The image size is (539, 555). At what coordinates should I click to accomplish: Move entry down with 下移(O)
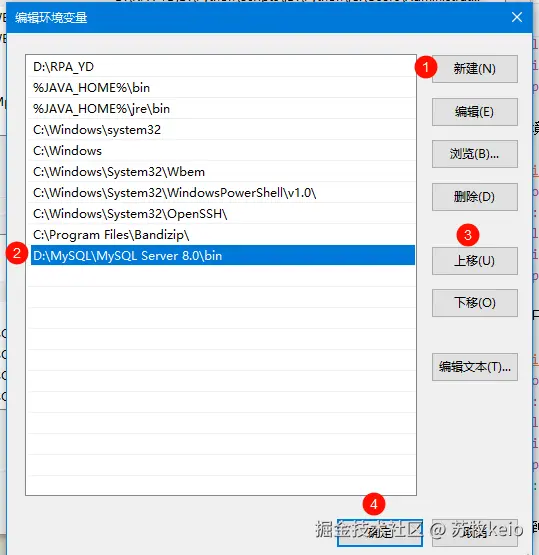click(x=475, y=303)
